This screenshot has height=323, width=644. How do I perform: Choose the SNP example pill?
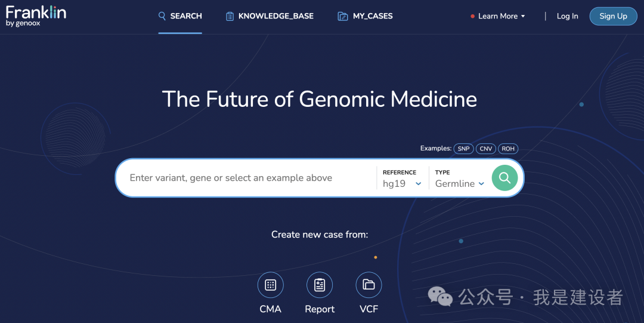click(463, 149)
